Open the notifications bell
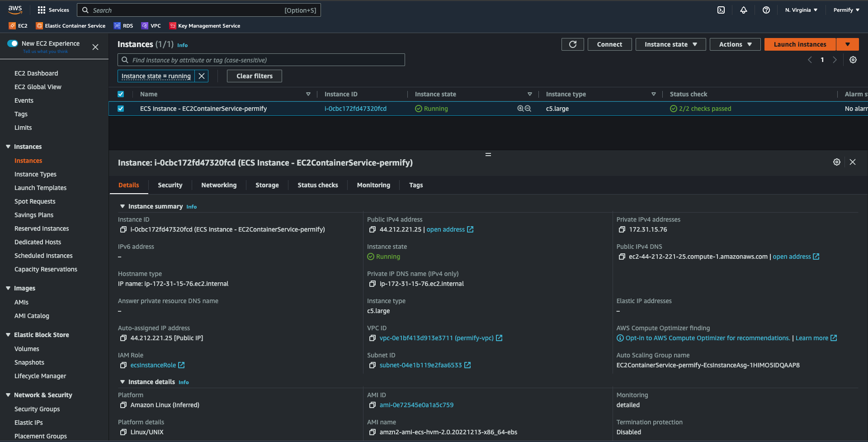Viewport: 868px width, 442px height. [744, 10]
